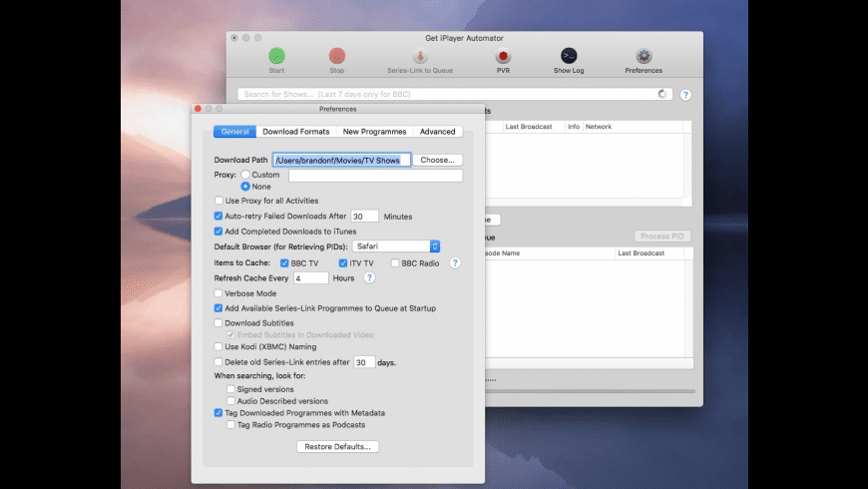The width and height of the screenshot is (868, 489).
Task: Open the Default Browser Safari dropdown
Action: (x=396, y=246)
